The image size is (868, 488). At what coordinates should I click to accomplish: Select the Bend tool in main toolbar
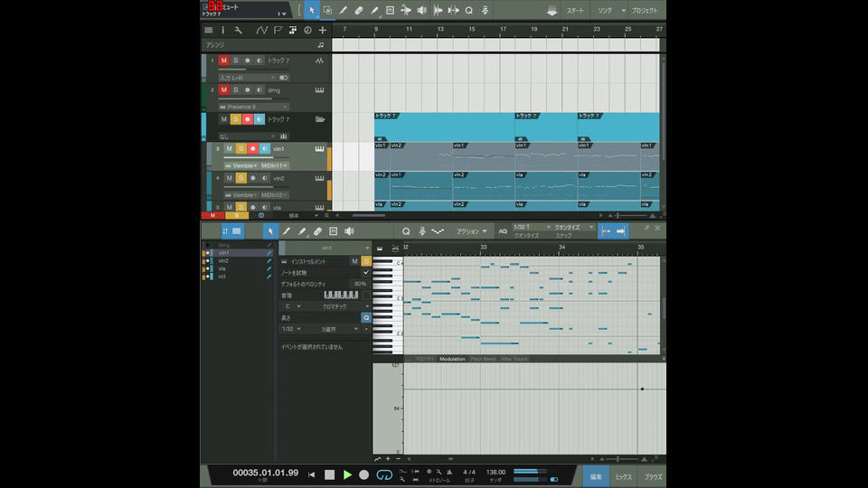pyautogui.click(x=406, y=10)
